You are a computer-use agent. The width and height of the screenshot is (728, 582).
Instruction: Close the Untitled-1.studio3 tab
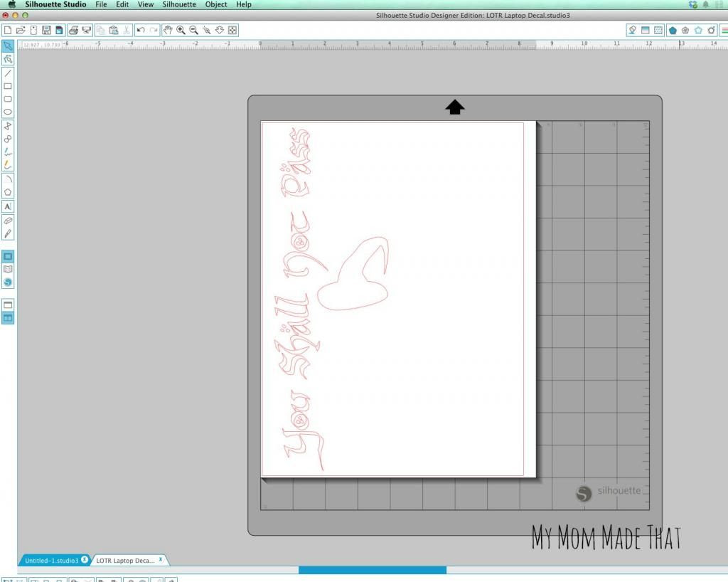[85, 559]
